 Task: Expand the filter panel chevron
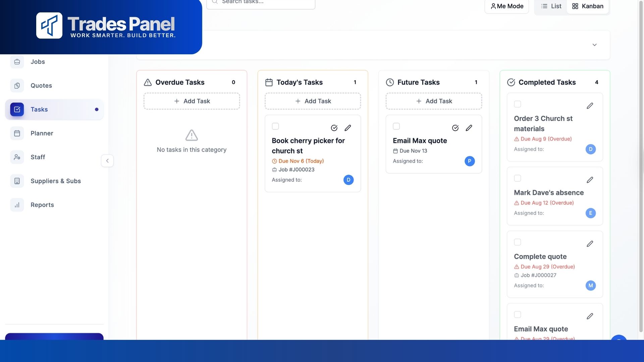[x=594, y=45]
